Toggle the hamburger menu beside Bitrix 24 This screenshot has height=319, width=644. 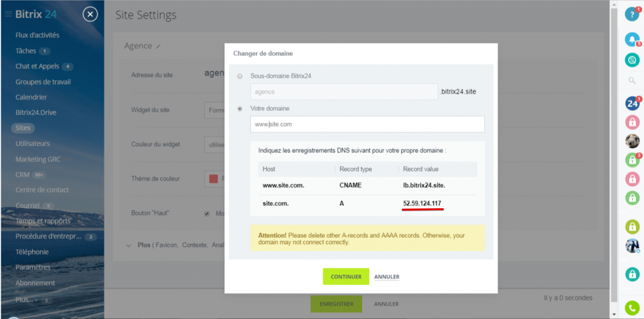(x=8, y=14)
